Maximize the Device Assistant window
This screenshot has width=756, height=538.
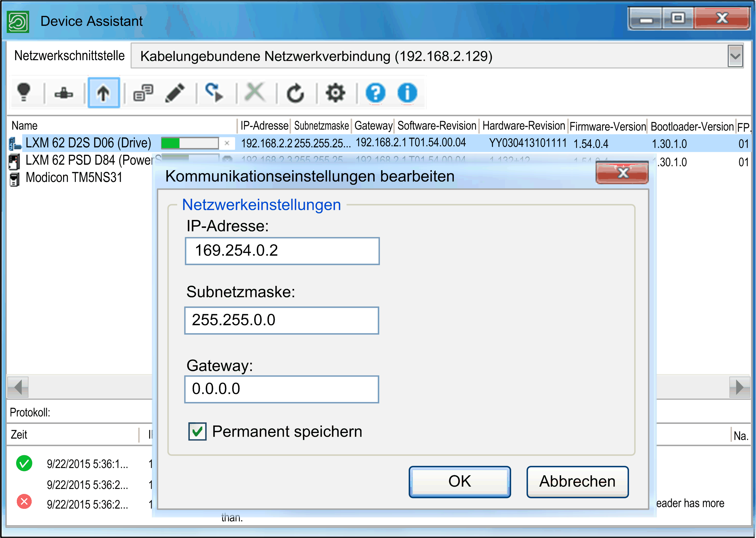tap(678, 19)
